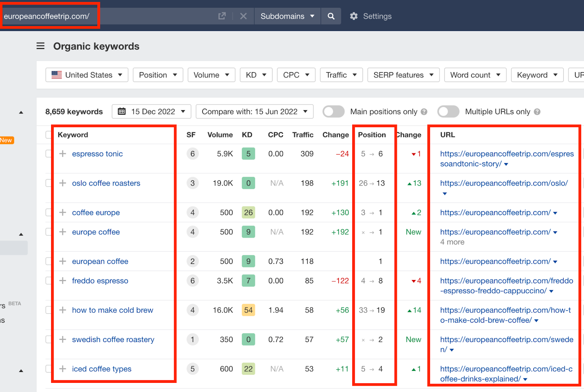Open the Keyword filter dropdown

coord(537,75)
